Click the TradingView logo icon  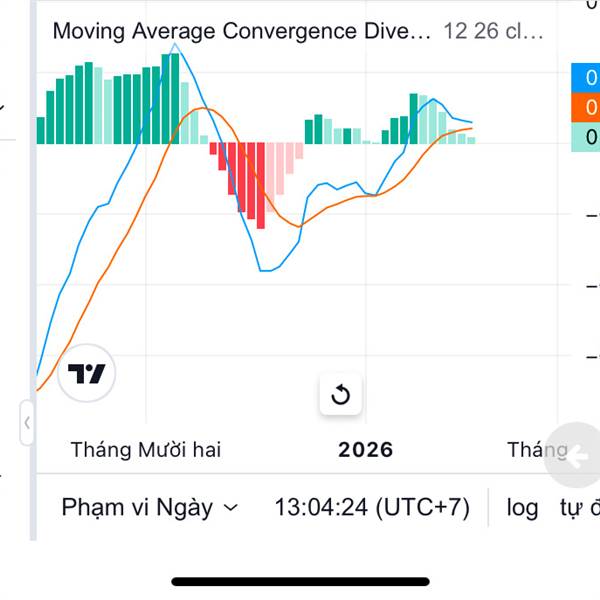pos(87,375)
